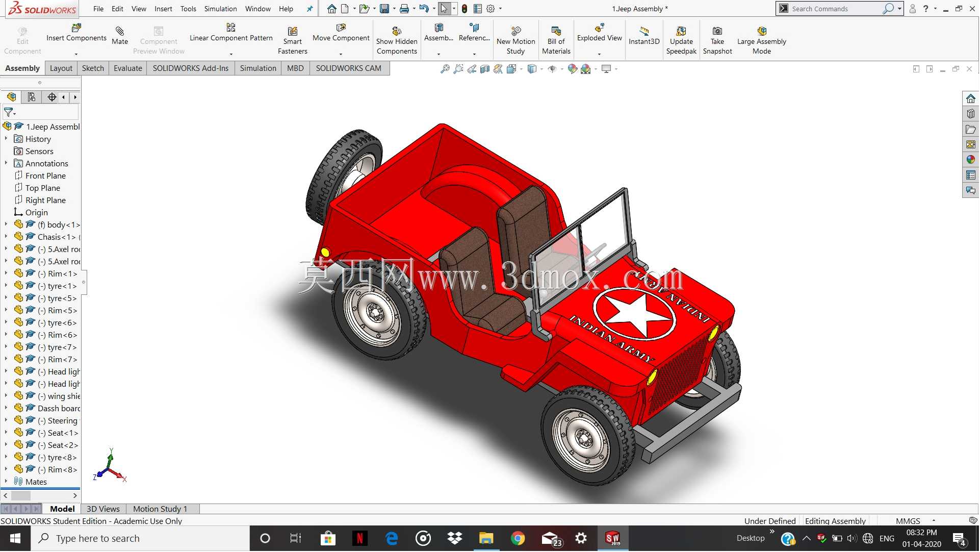The width and height of the screenshot is (980, 552).
Task: Open the Insert menu
Action: pyautogui.click(x=163, y=9)
